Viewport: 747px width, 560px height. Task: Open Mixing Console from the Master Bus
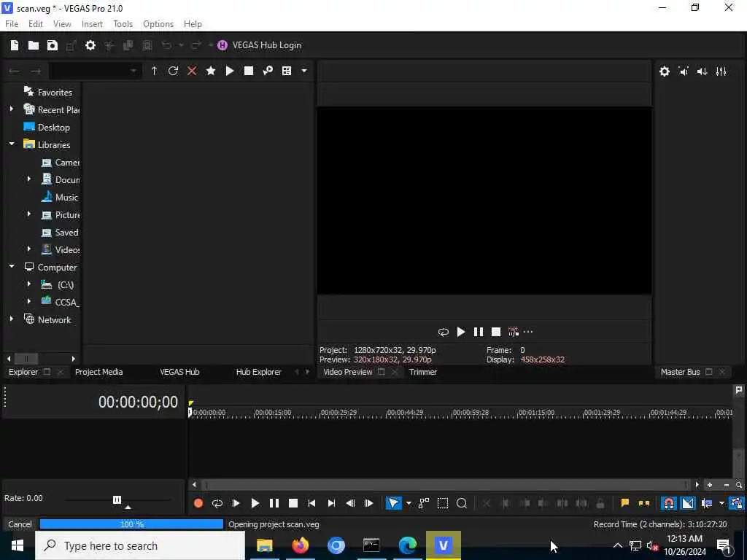[x=721, y=71]
